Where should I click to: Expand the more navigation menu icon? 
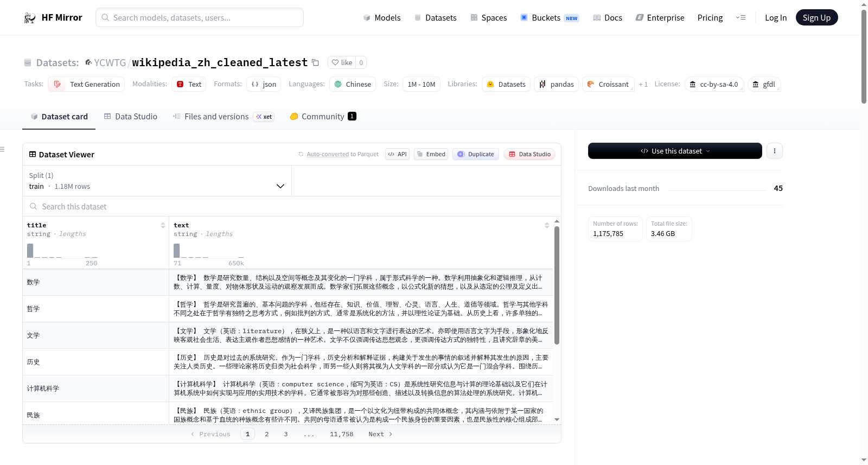click(x=741, y=17)
